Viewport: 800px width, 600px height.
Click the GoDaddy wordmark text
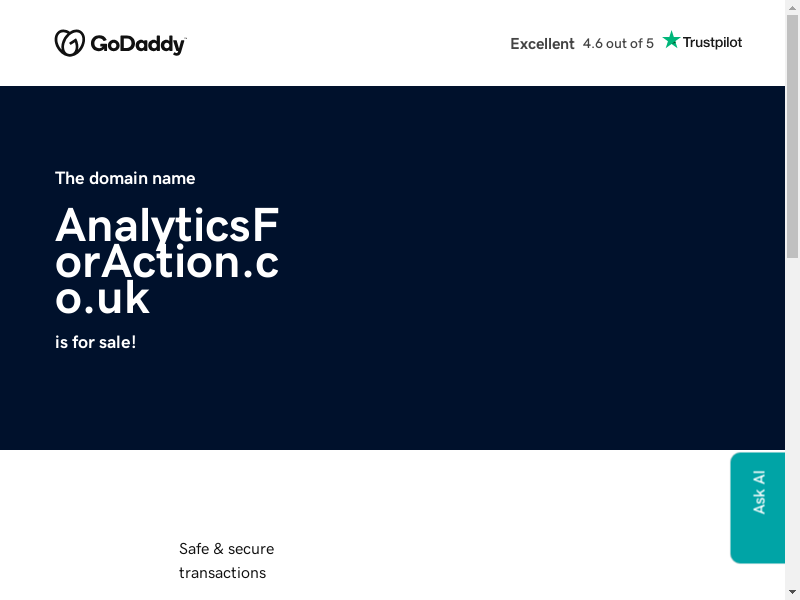(138, 44)
